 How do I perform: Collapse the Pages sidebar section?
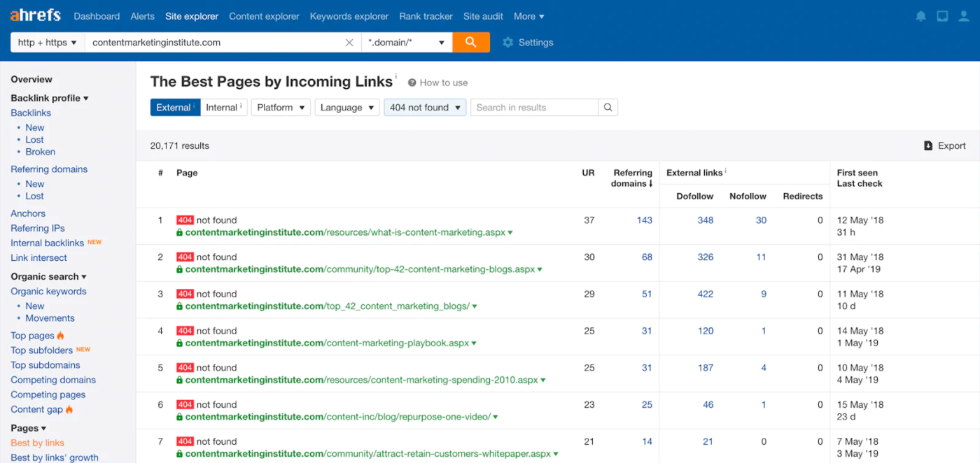click(29, 428)
